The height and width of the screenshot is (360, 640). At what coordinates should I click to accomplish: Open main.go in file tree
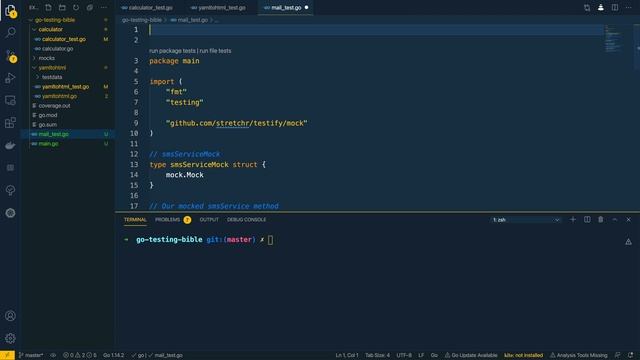pyautogui.click(x=48, y=144)
